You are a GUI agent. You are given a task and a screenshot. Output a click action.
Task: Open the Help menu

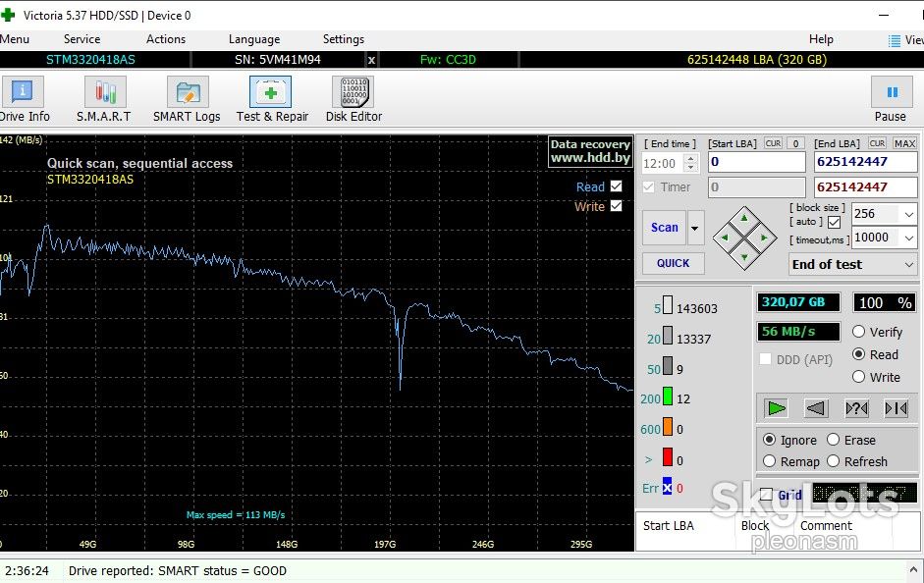[821, 39]
